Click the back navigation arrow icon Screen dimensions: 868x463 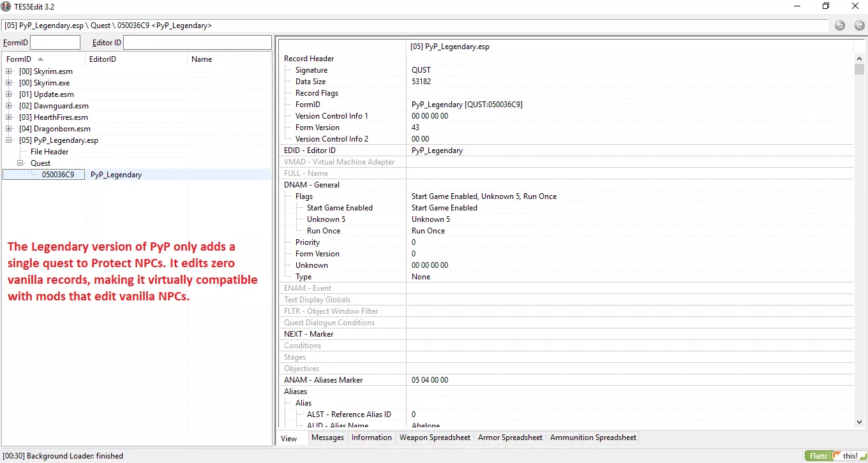(x=839, y=26)
